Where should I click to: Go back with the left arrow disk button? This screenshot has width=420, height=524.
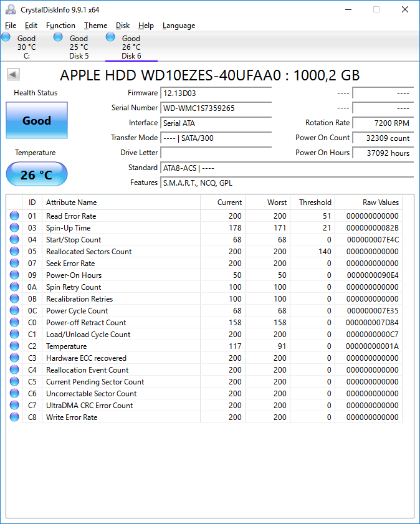coord(13,75)
